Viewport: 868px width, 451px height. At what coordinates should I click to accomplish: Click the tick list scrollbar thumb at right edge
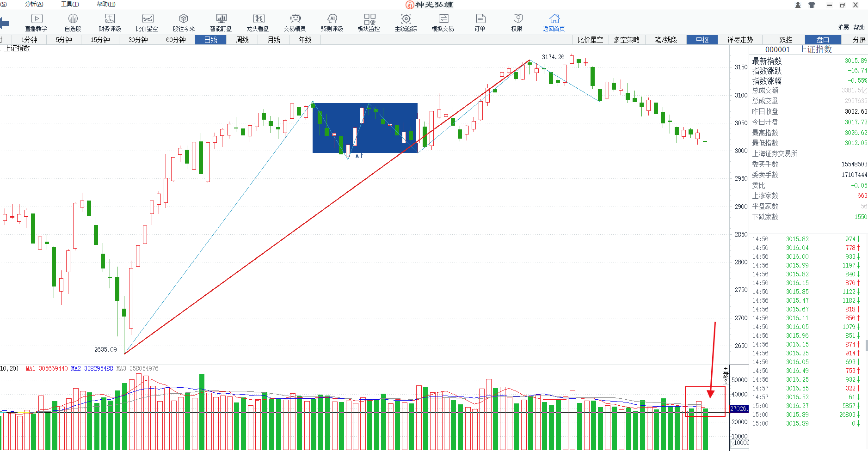[x=866, y=346]
